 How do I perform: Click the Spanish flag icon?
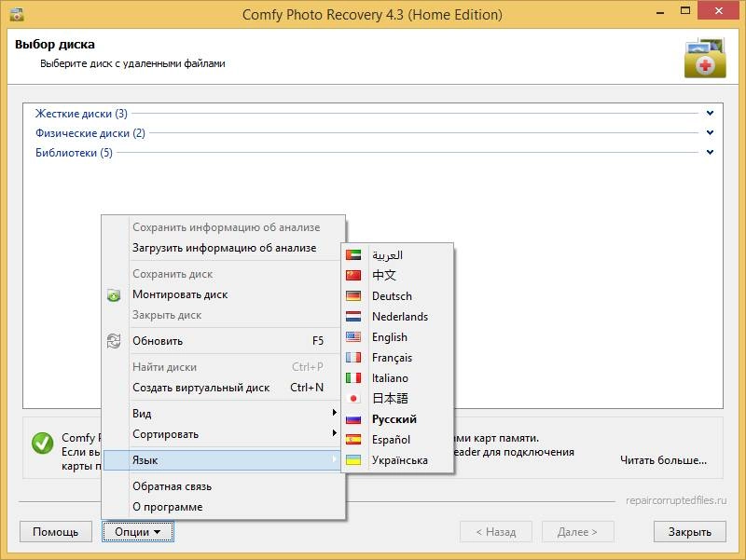click(353, 439)
